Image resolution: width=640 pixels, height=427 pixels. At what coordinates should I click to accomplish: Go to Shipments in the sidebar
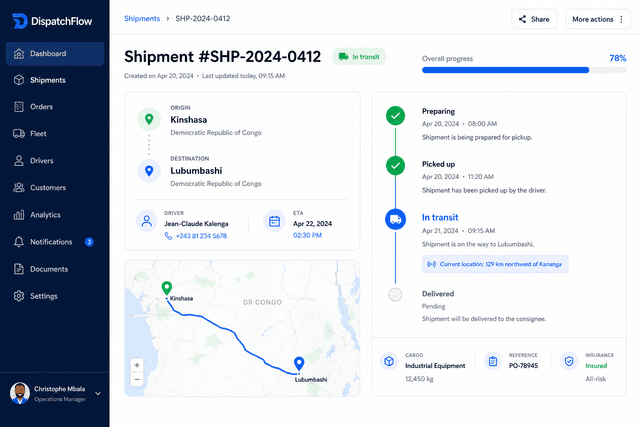click(x=55, y=80)
